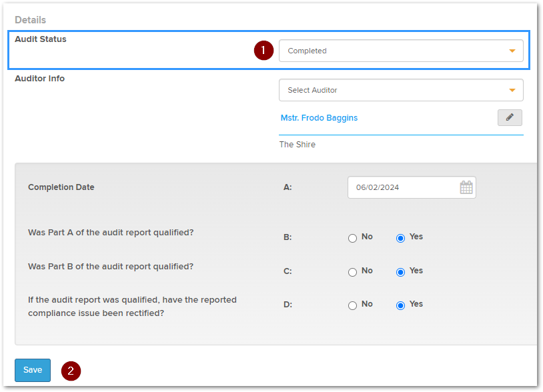Image resolution: width=543 pixels, height=392 pixels.
Task: Expand the Select Auditor dropdown arrow
Action: (512, 90)
